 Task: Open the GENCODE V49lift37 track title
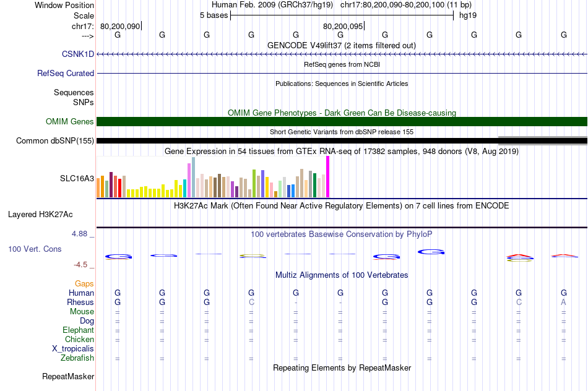[x=342, y=45]
